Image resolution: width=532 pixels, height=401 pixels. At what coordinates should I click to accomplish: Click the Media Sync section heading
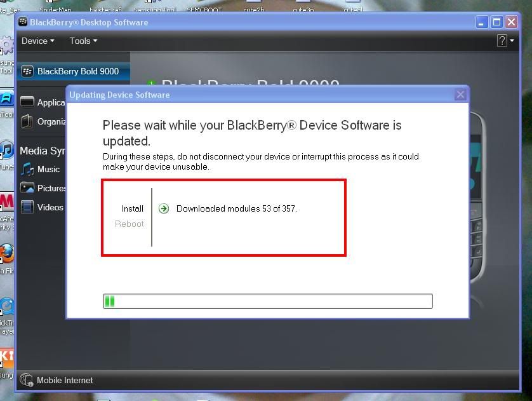tap(42, 151)
